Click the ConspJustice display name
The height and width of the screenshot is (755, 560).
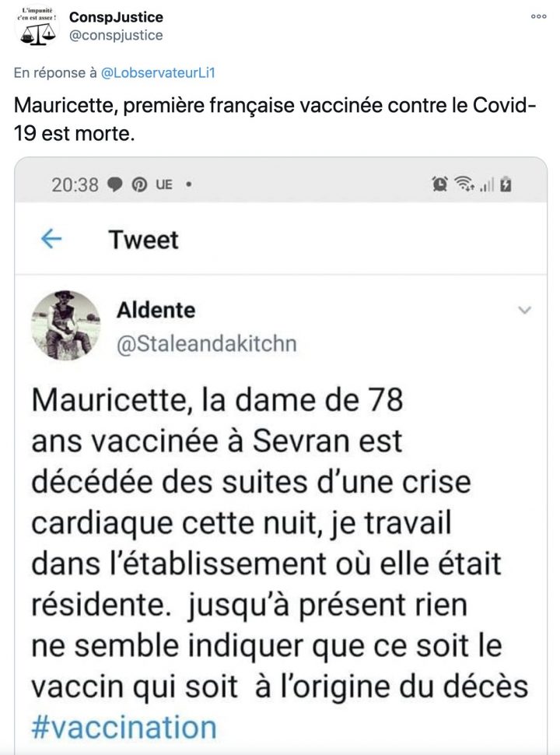pos(116,17)
